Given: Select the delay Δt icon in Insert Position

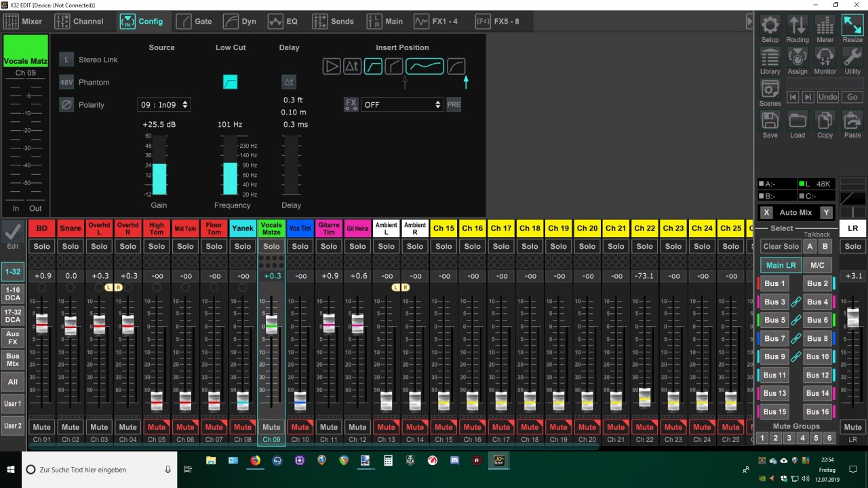Looking at the screenshot, I should pos(352,66).
